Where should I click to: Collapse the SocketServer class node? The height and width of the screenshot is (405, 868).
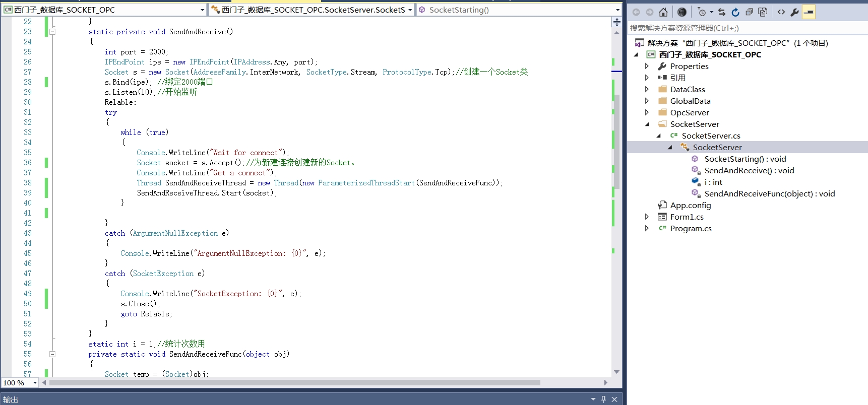pyautogui.click(x=670, y=147)
